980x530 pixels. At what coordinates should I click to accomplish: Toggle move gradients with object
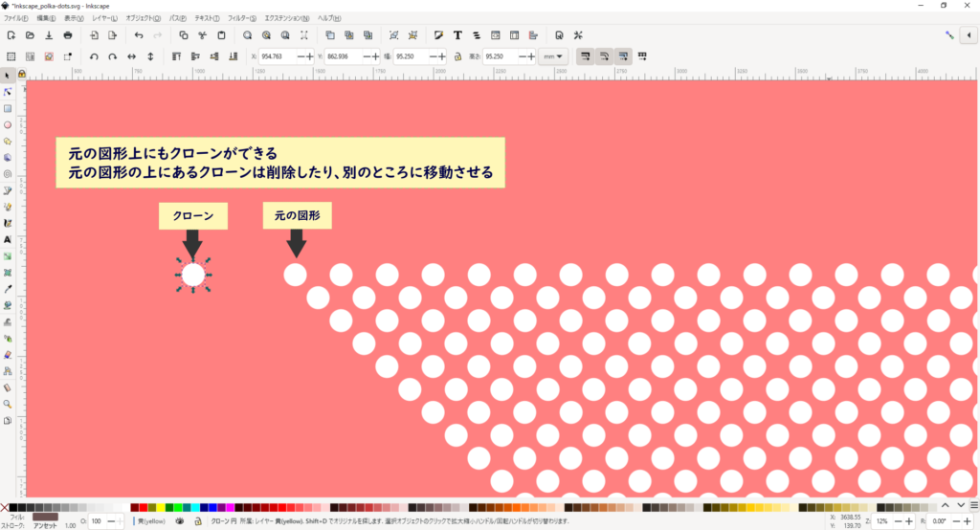623,56
